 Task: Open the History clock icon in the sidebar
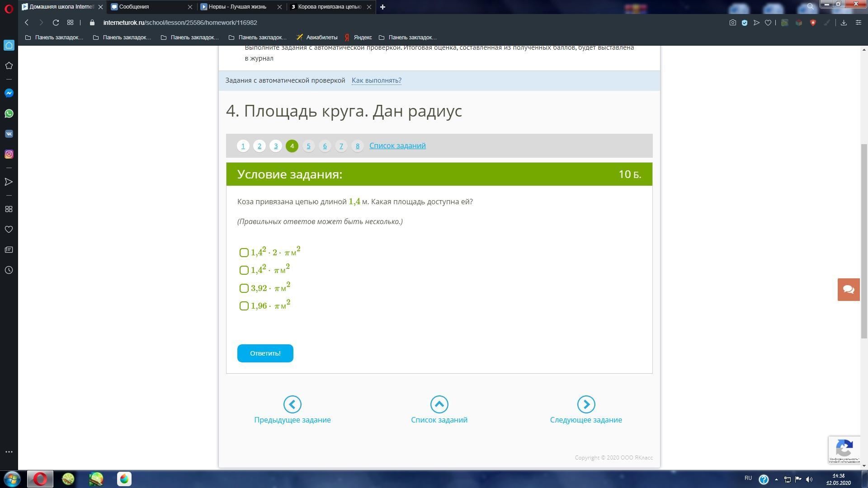(9, 270)
